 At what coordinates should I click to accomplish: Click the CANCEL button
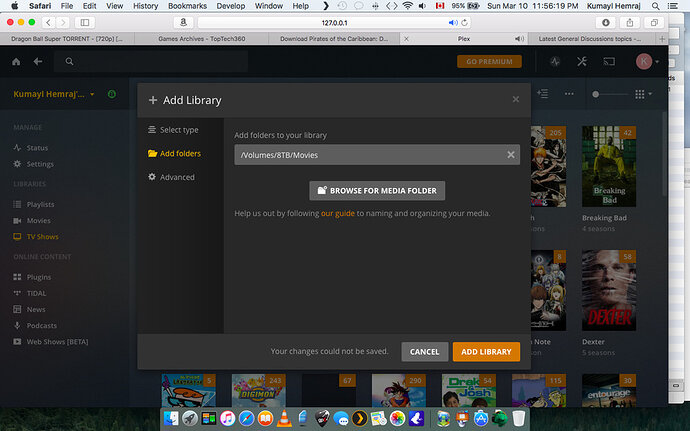(425, 352)
